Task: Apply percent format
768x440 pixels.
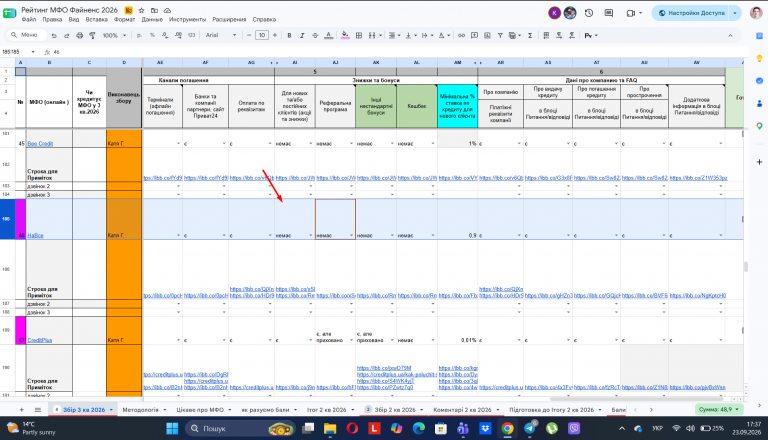Action: [152, 35]
